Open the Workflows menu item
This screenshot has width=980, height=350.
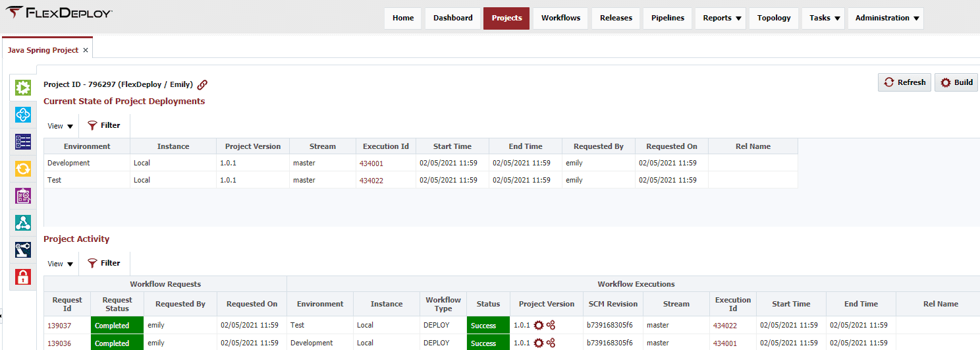[x=561, y=18]
